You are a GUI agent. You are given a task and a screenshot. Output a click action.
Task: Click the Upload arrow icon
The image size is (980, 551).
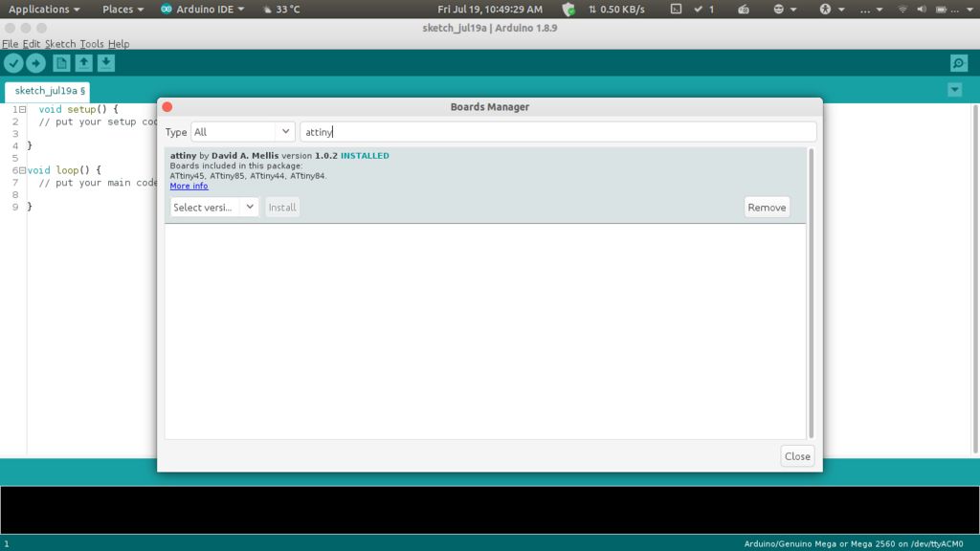[35, 62]
